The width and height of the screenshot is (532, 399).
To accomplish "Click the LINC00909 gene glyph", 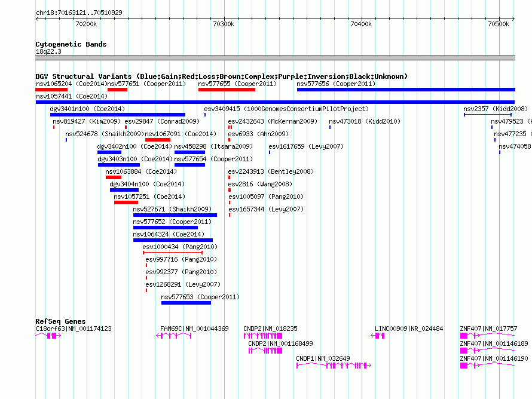I will coord(378,336).
